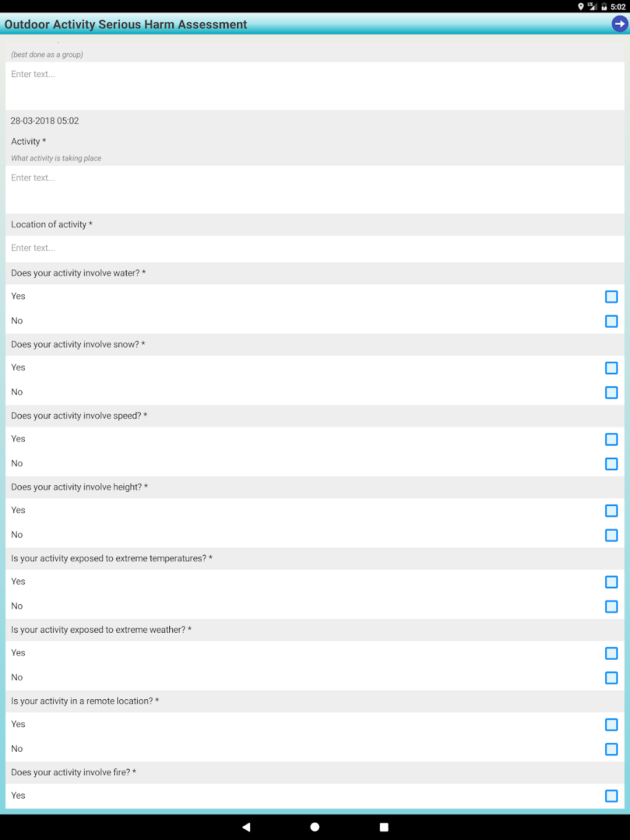Focus the Activity text input field
The image size is (630, 840).
[x=315, y=189]
